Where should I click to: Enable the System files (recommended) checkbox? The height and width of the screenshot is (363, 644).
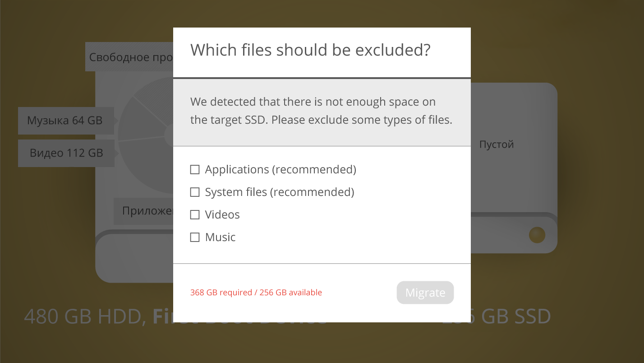click(x=195, y=192)
